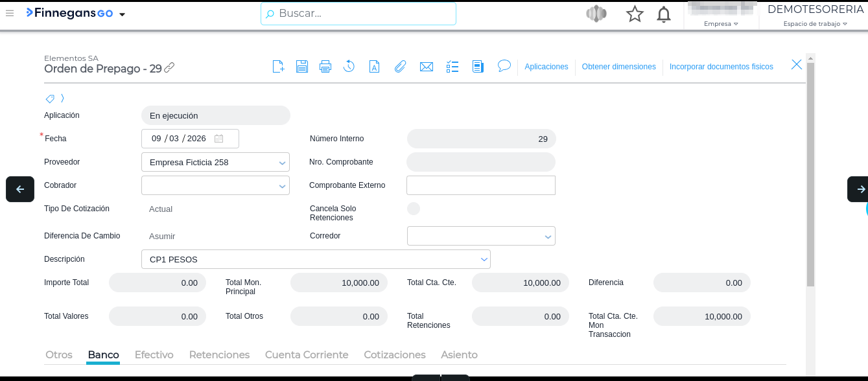Open the Cobrador dropdown list

point(282,186)
